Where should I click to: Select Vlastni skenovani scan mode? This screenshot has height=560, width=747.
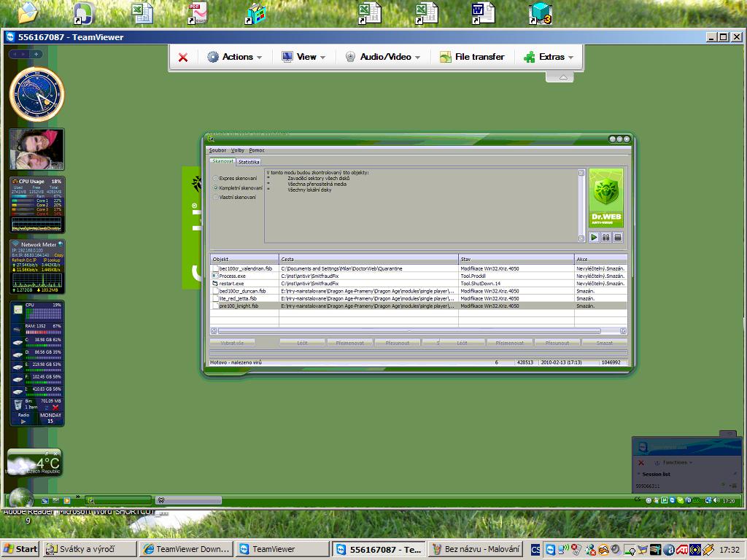click(x=215, y=197)
